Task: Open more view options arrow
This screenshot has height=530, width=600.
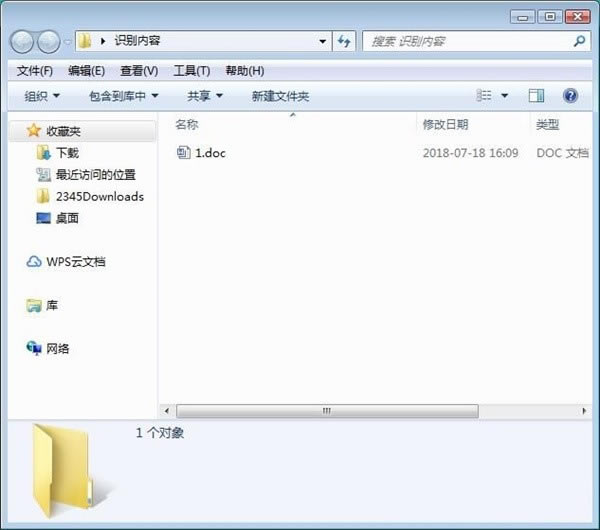Action: click(x=505, y=96)
